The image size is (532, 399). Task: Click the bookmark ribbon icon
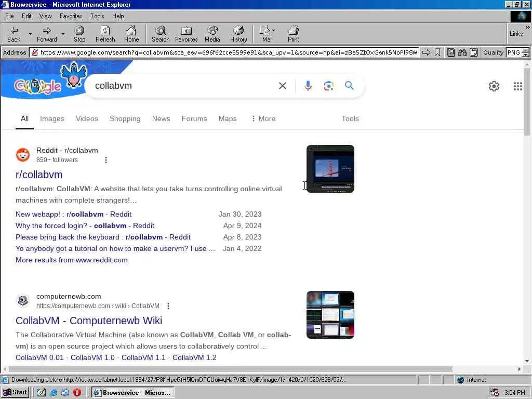point(437,52)
